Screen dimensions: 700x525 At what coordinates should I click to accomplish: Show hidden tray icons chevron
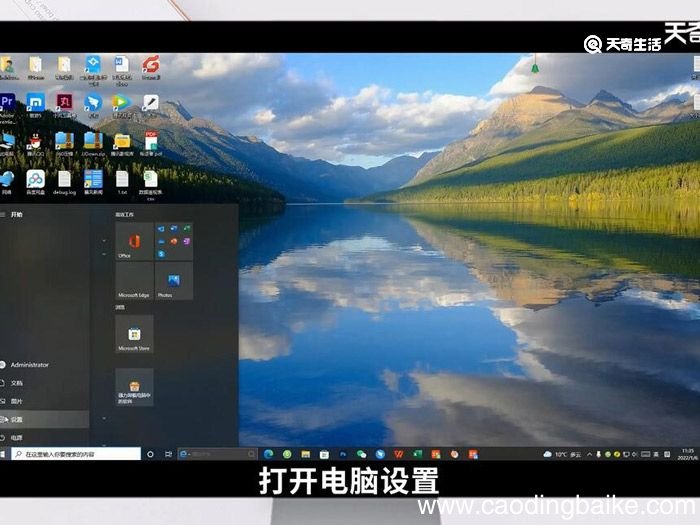(589, 454)
